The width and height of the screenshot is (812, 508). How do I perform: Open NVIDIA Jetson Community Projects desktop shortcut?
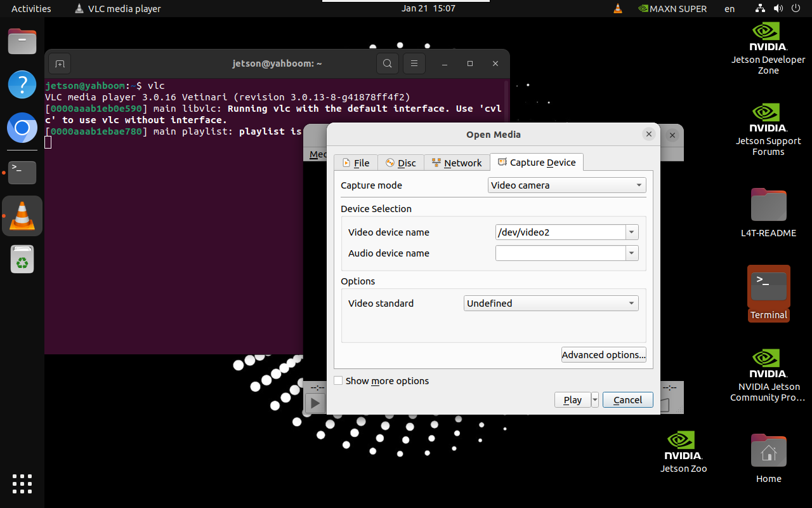[768, 375]
